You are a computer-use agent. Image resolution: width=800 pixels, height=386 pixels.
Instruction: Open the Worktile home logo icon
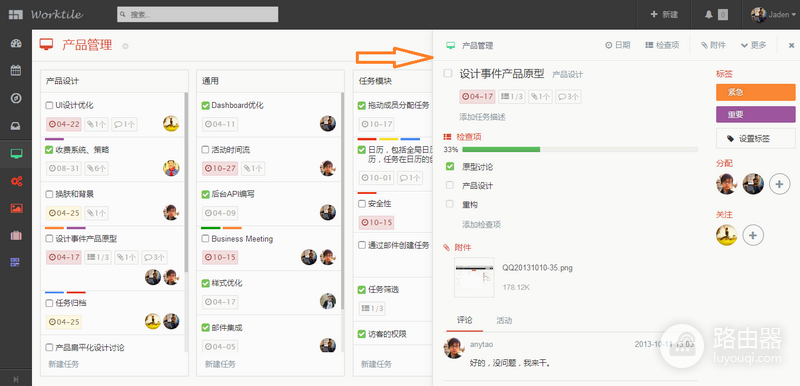[x=16, y=14]
